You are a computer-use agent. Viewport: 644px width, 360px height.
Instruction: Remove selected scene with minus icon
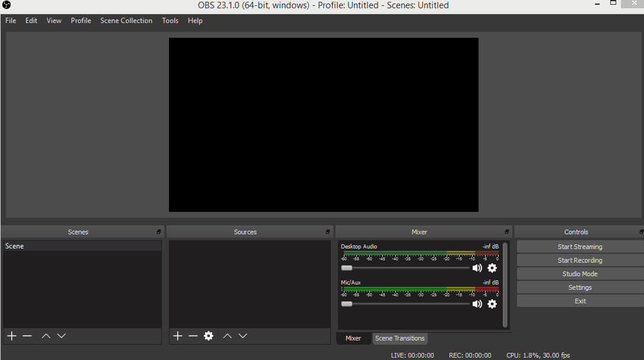(x=27, y=336)
